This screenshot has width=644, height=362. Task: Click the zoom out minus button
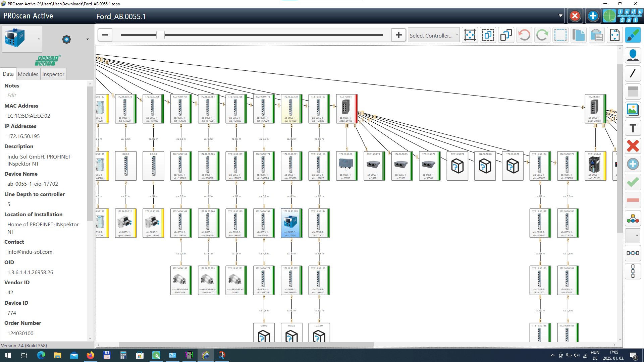[x=105, y=35]
